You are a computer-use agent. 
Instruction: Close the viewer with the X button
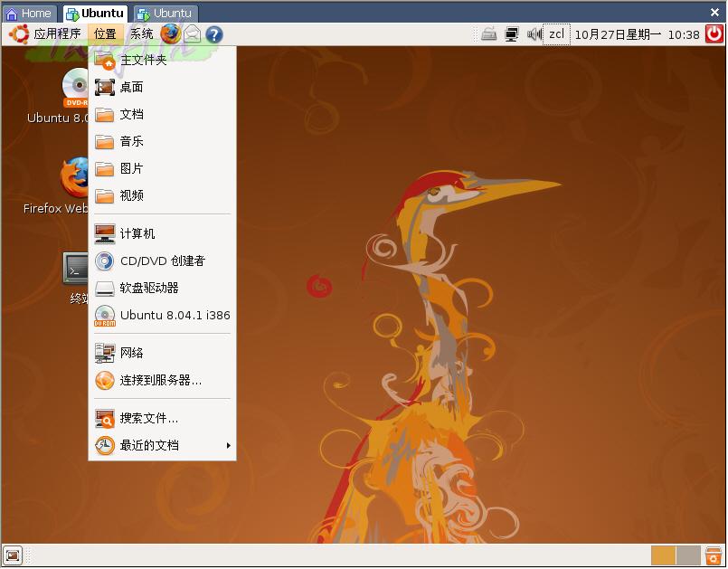pyautogui.click(x=714, y=13)
